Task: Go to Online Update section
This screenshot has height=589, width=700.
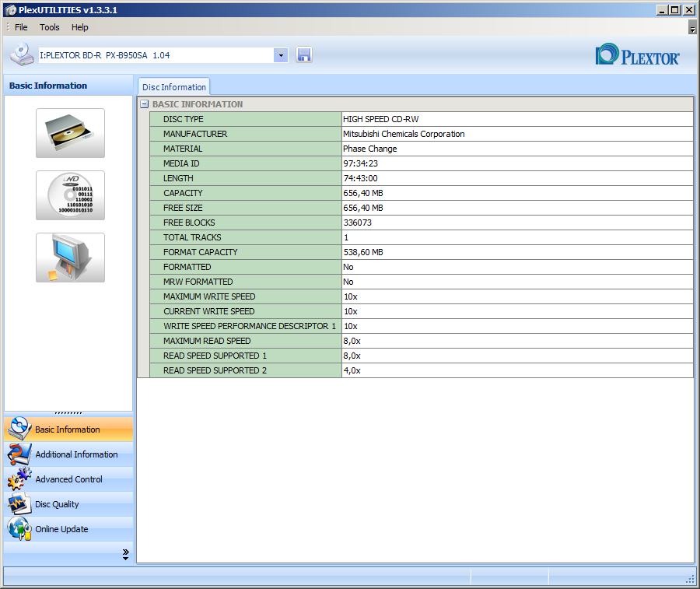Action: pos(68,529)
